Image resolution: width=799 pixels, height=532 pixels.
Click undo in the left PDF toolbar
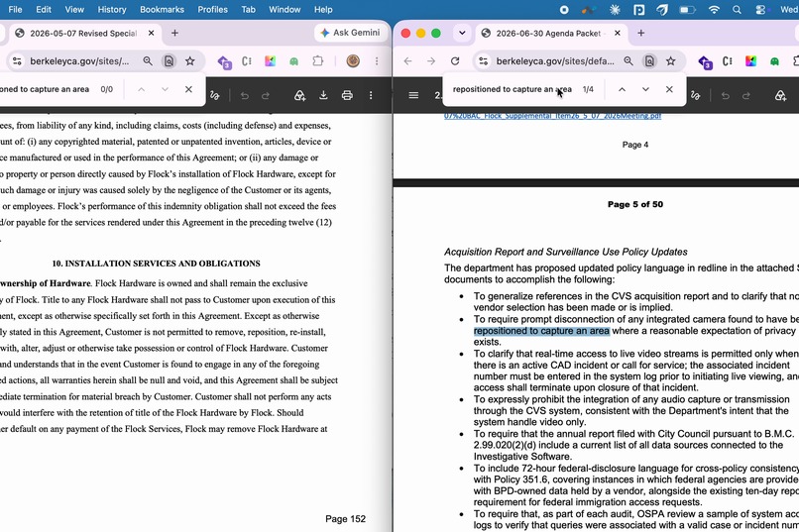tap(245, 95)
